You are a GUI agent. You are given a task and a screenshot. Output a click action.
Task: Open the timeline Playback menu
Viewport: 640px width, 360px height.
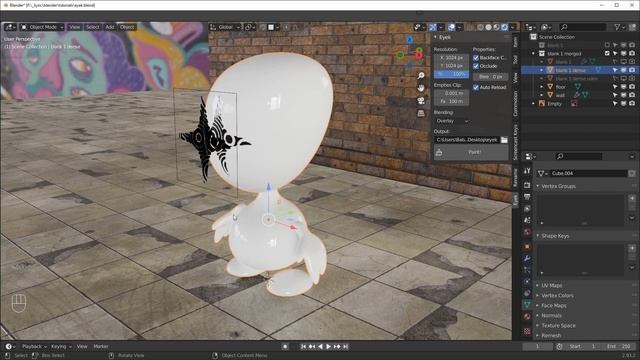tap(34, 347)
